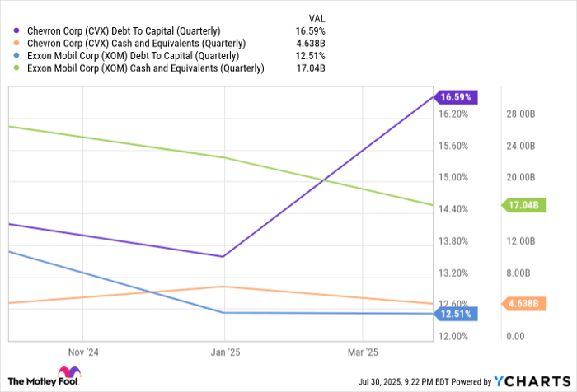Click the green Exxon Cash legend dot
The image size is (577, 392).
[x=16, y=68]
